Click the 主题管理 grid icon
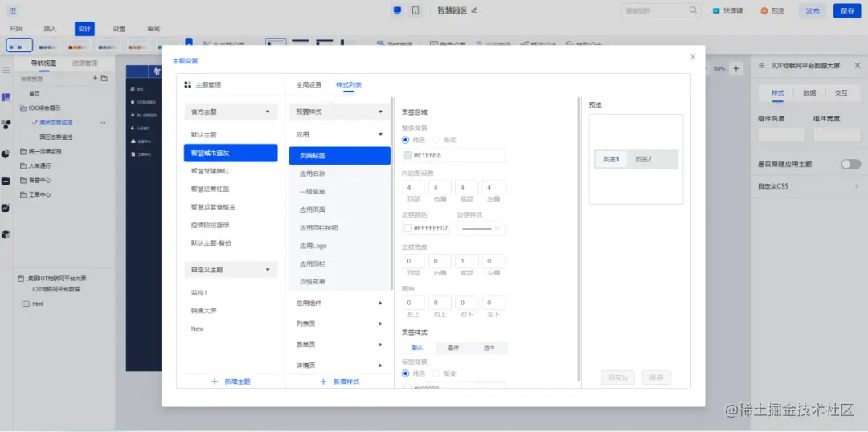This screenshot has height=432, width=868. coord(187,85)
